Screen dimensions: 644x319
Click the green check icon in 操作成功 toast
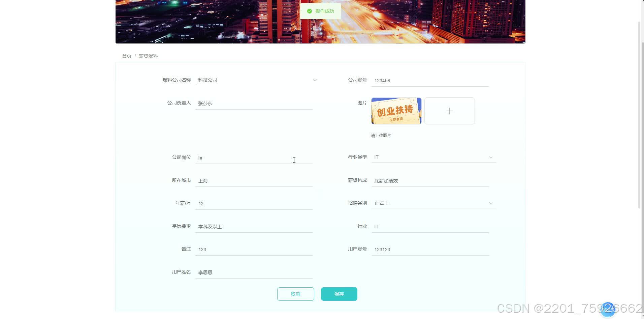pyautogui.click(x=310, y=11)
